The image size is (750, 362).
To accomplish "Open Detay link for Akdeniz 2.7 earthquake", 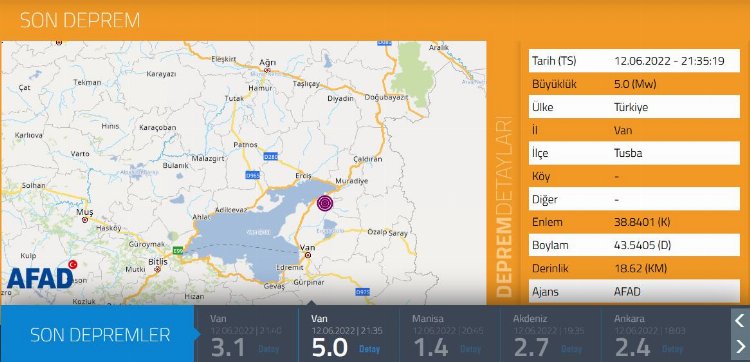I will tap(572, 349).
